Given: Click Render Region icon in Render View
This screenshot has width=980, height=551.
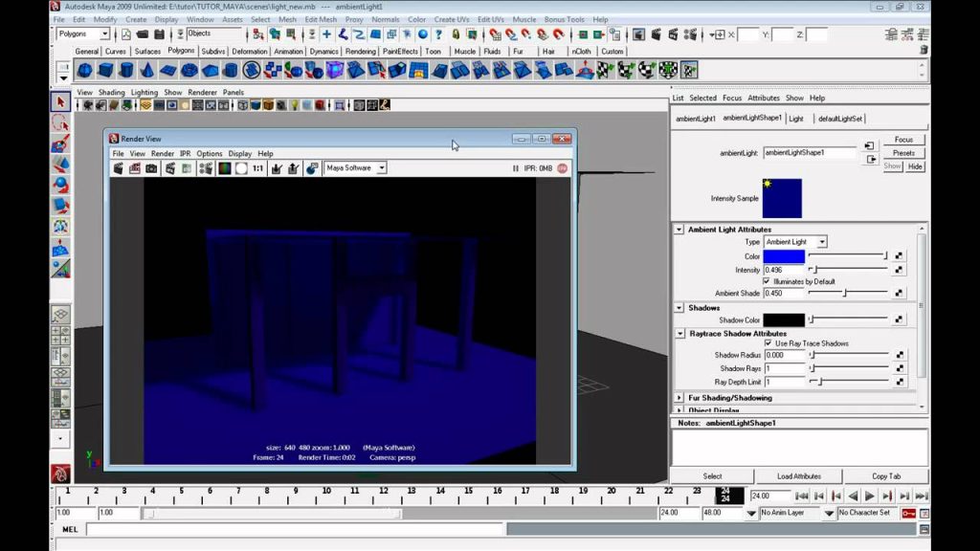Looking at the screenshot, I should coord(134,168).
